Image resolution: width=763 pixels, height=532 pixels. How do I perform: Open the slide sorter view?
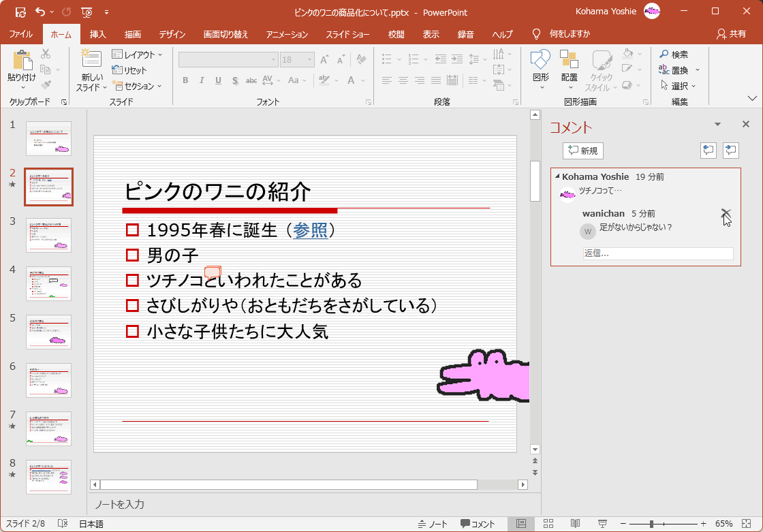[548, 524]
